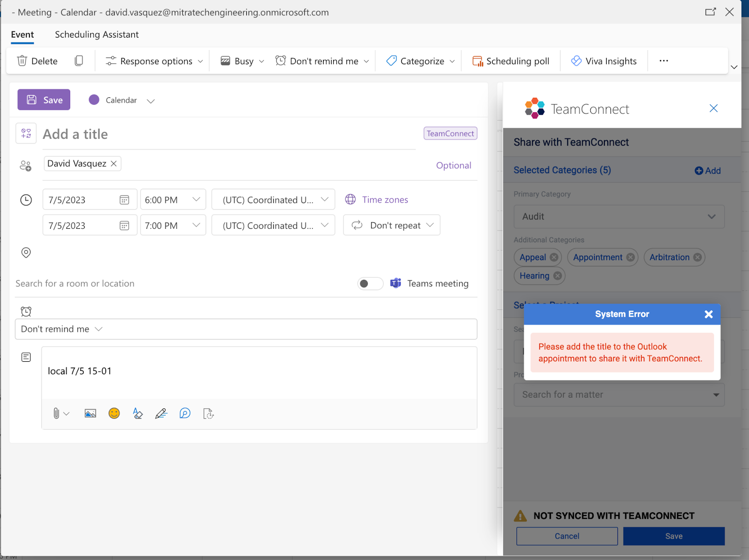749x560 pixels.
Task: Click the blue TeamConnect Save button
Action: (x=674, y=536)
